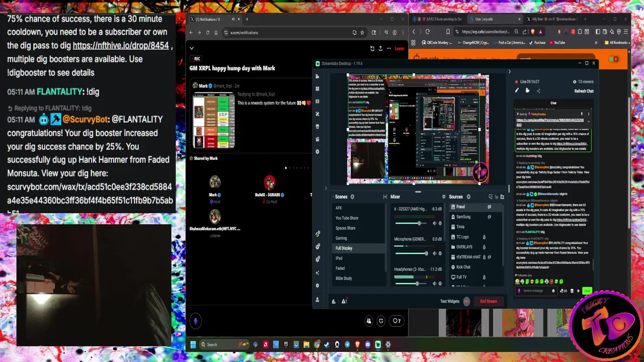This screenshot has height=362, width=644.
Task: Click End Stream button in Streamlabs
Action: tap(488, 301)
